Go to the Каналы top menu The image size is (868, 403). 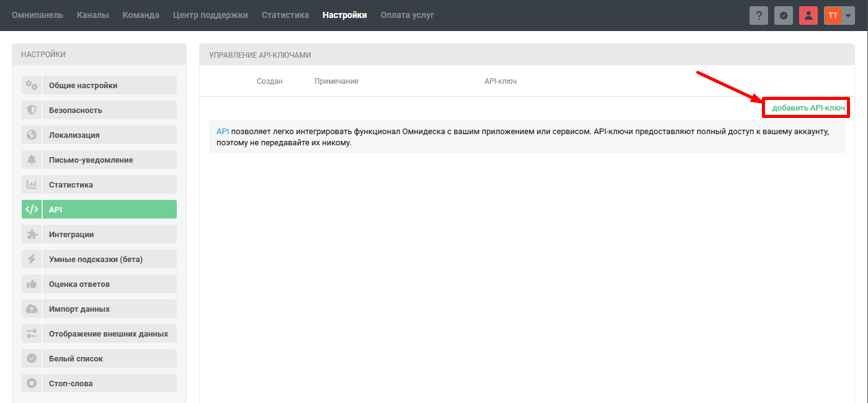click(92, 15)
